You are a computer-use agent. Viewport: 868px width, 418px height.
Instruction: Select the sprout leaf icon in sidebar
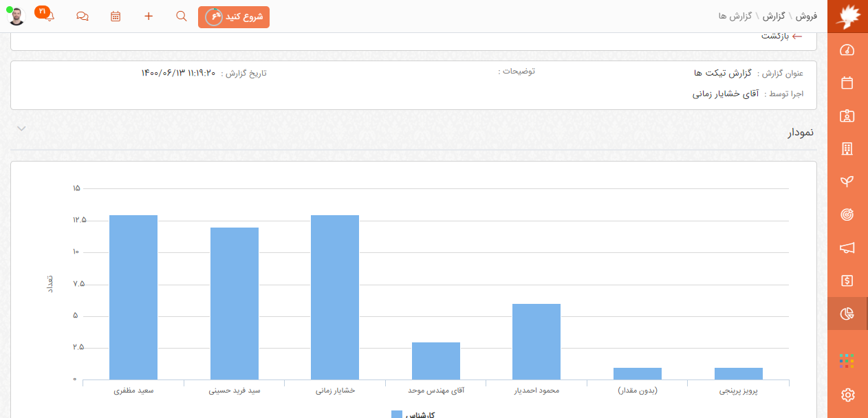pyautogui.click(x=847, y=181)
